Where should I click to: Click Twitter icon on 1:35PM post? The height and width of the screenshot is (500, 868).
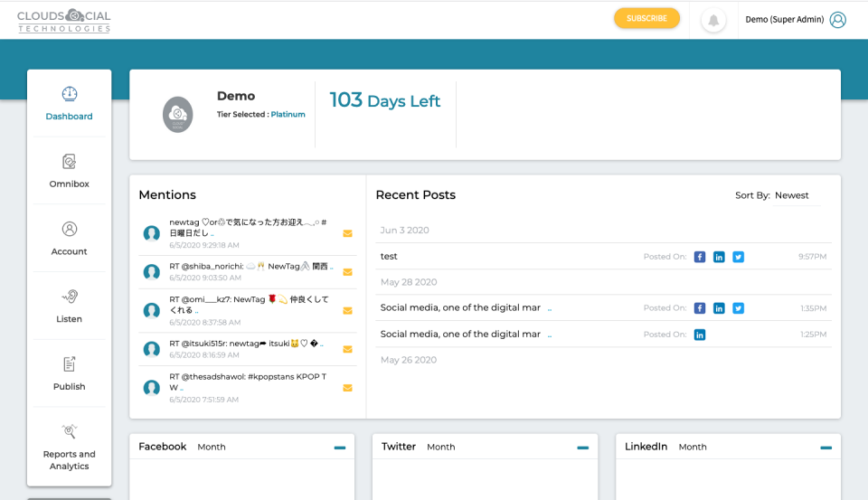(x=738, y=308)
